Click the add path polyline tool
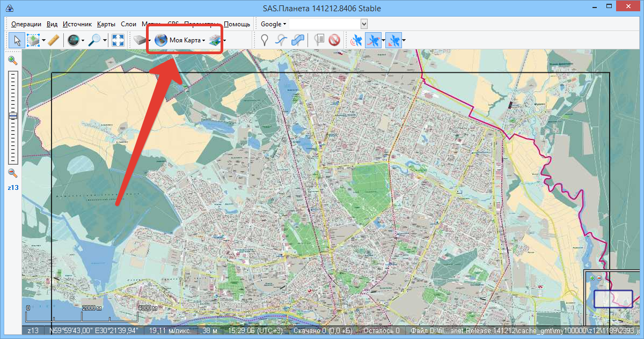The image size is (644, 339). [281, 40]
